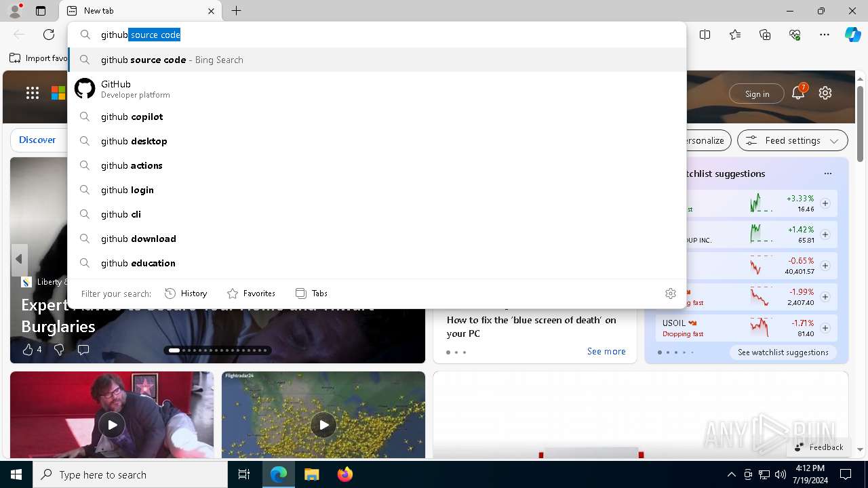Select the New tab browser tab
868x488 pixels.
click(141, 11)
